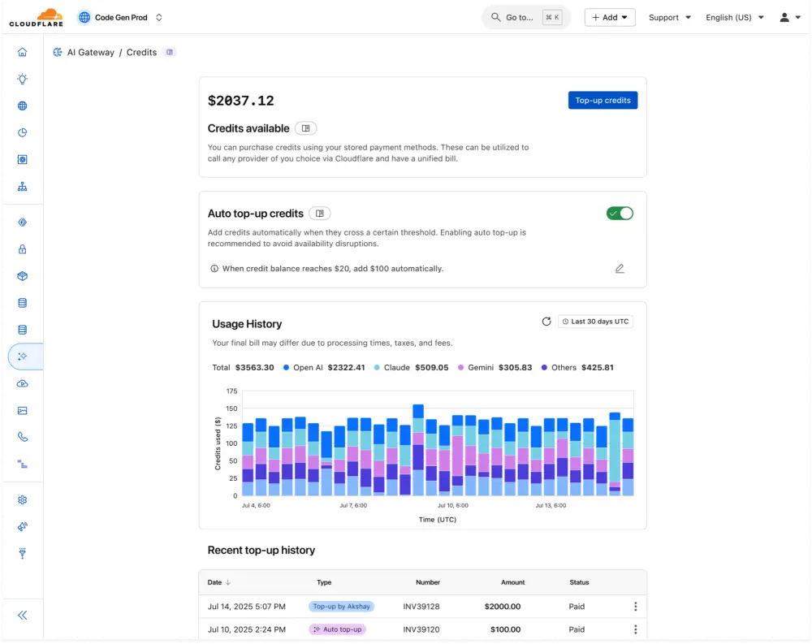Edit the auto top-up threshold rule

point(620,268)
